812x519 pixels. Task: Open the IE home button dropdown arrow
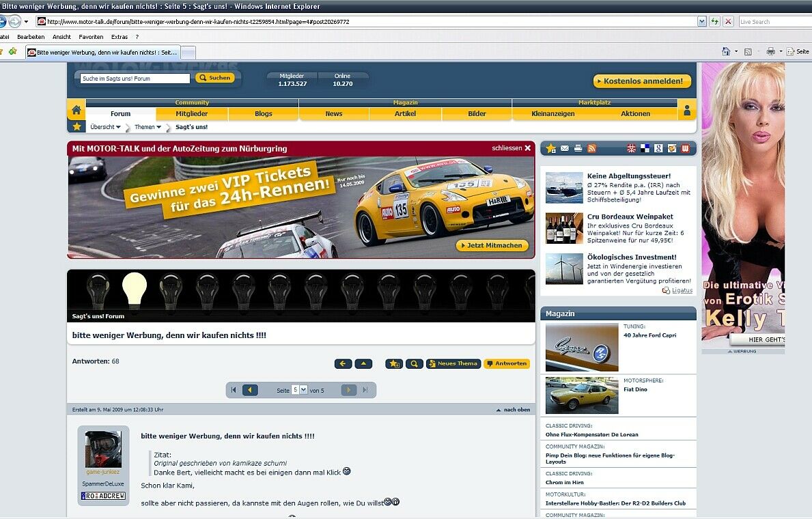click(736, 51)
